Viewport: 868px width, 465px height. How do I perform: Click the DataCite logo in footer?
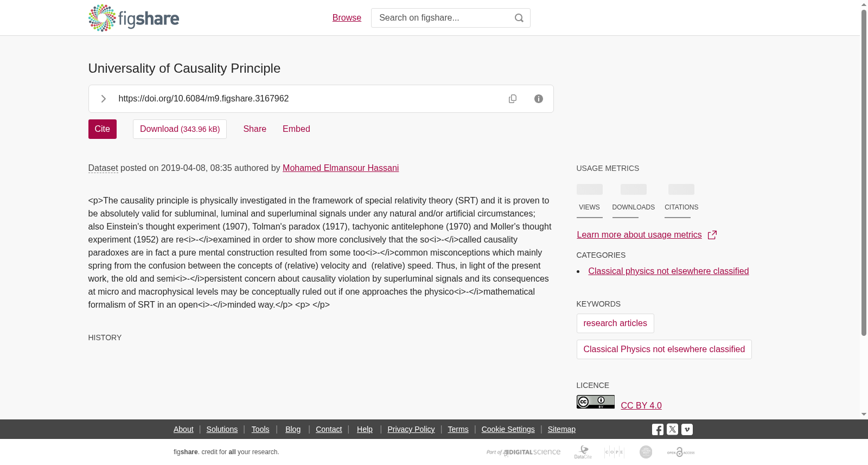click(x=583, y=452)
